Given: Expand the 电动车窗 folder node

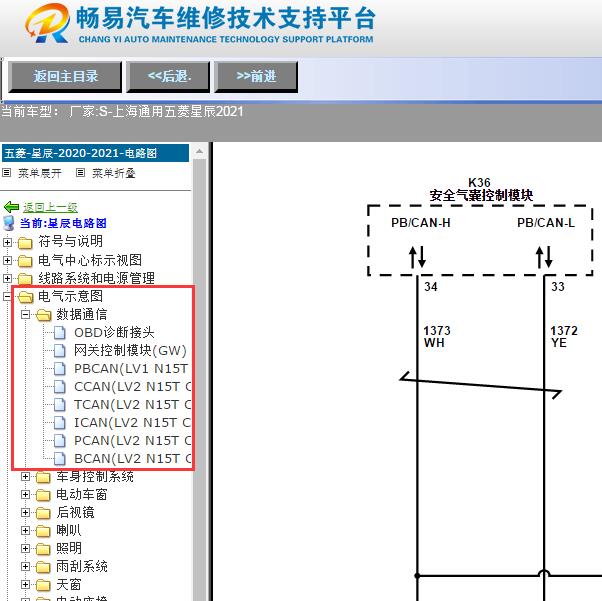Looking at the screenshot, I should pos(25,495).
